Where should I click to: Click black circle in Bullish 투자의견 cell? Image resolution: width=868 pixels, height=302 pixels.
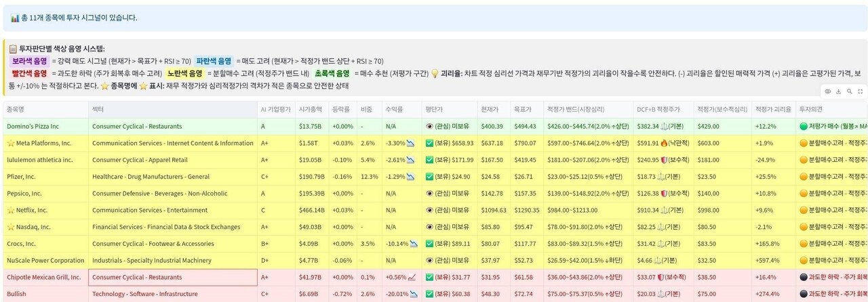point(804,294)
